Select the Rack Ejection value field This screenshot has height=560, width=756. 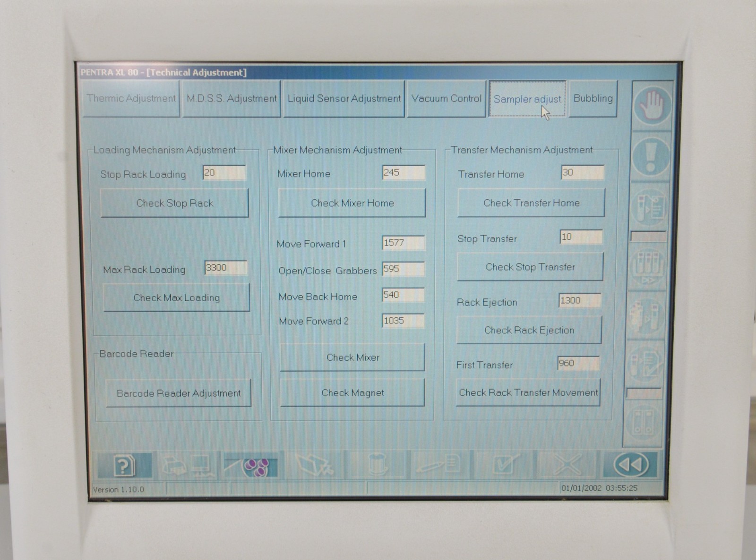point(579,300)
